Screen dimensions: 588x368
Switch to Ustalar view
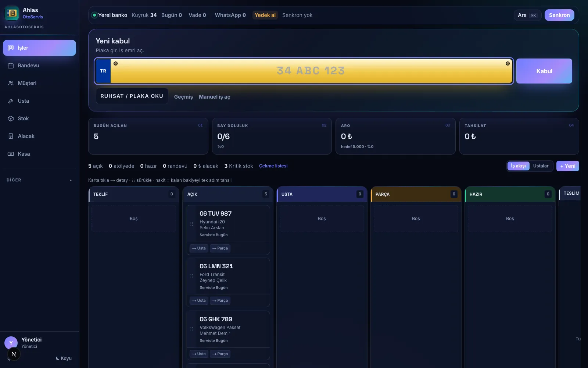pyautogui.click(x=541, y=166)
